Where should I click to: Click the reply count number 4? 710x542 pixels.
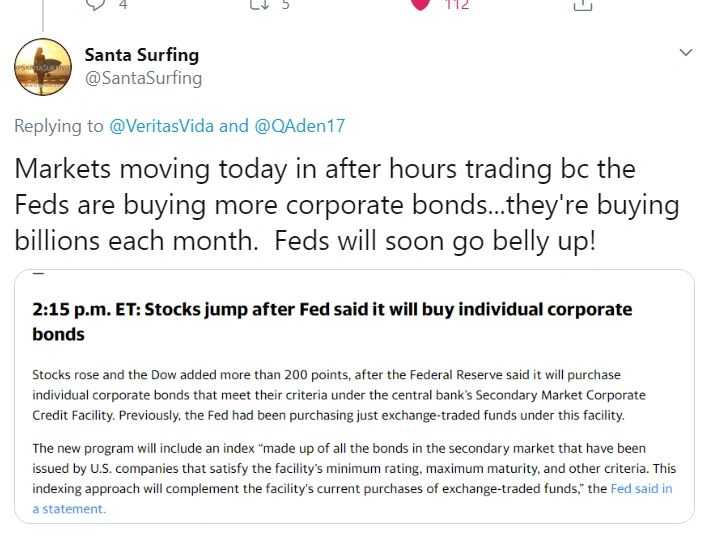click(123, 4)
